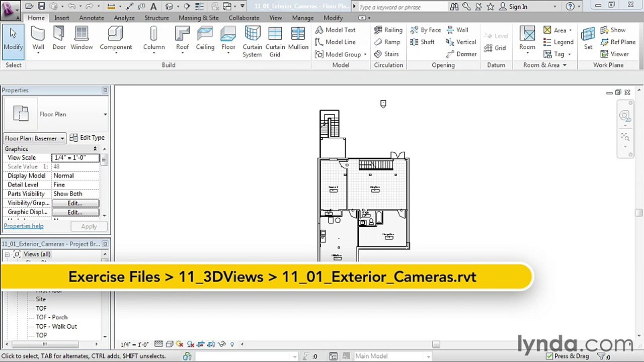The image size is (644, 362).
Task: Click Edit for Graphic Display options
Action: tap(75, 212)
